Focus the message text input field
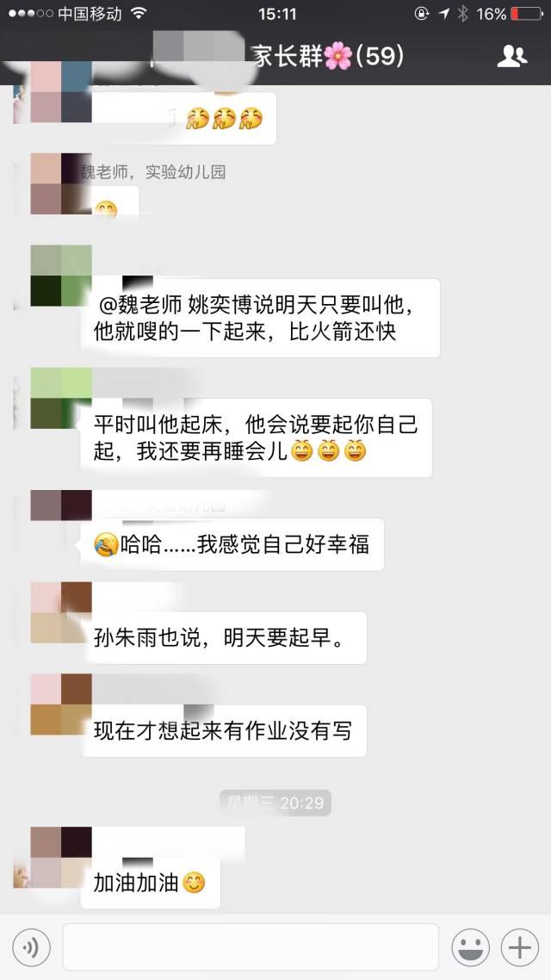This screenshot has height=980, width=551. point(251,947)
